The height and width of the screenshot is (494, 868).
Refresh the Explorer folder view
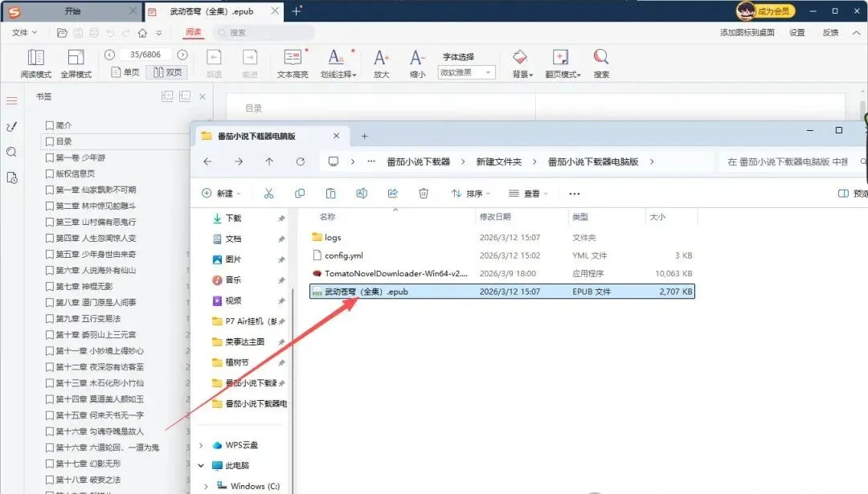[300, 161]
